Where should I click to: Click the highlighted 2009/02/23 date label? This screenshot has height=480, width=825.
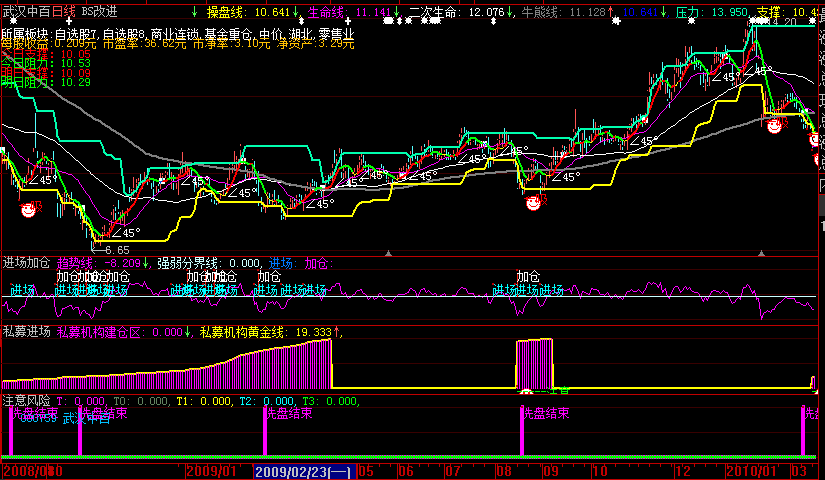point(302,470)
